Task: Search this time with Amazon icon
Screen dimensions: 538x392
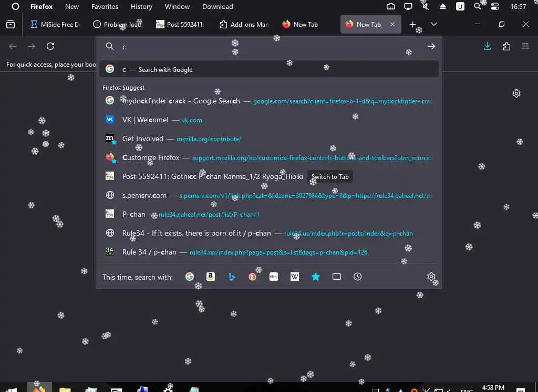Action: 211,277
